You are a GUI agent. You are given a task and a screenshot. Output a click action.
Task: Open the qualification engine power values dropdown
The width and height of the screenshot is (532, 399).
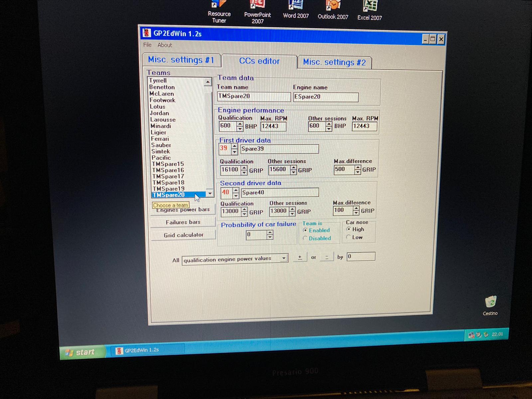284,258
